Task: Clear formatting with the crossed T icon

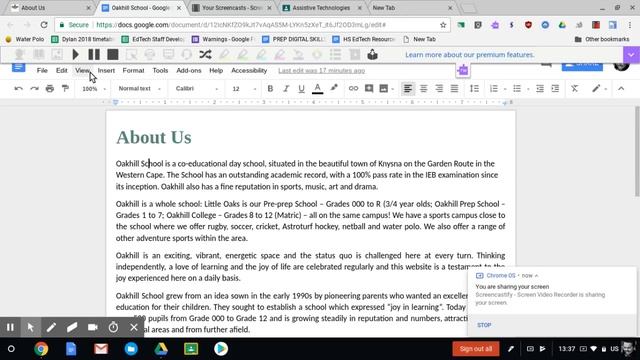Action: coord(575,89)
